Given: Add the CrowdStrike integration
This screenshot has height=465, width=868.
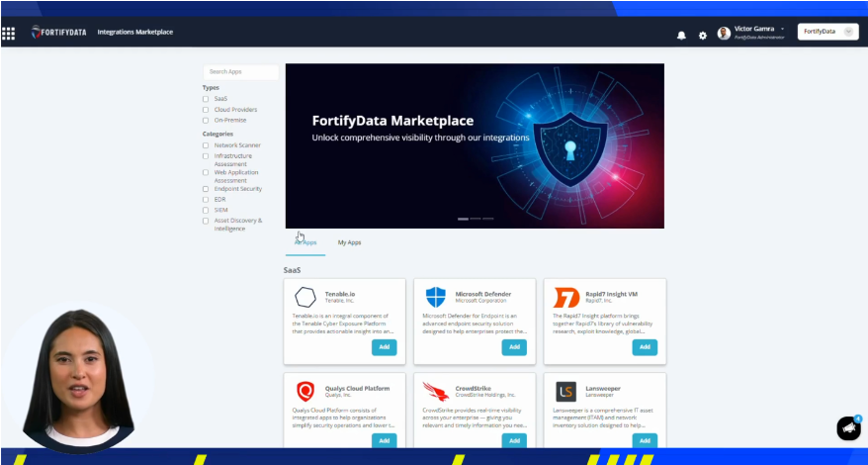Looking at the screenshot, I should coord(514,440).
